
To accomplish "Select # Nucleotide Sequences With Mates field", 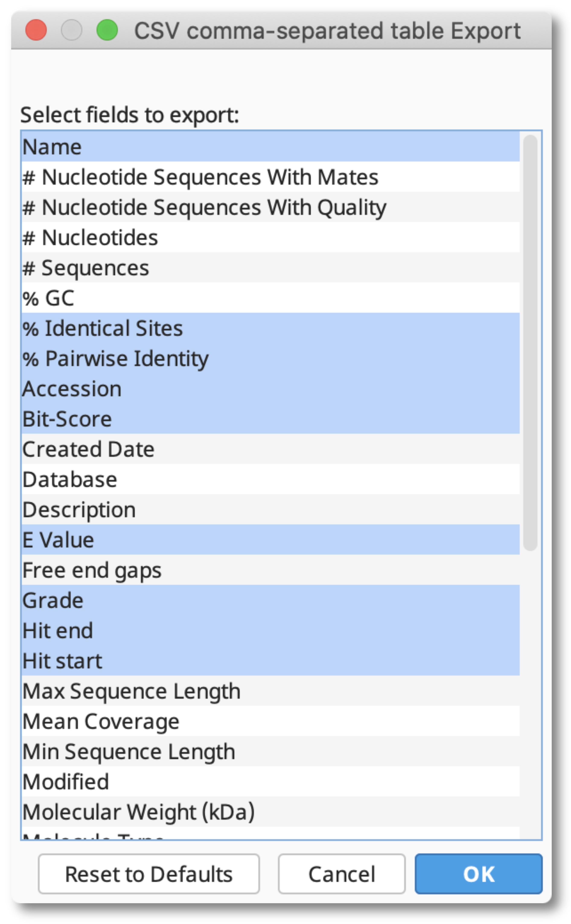I will pyautogui.click(x=270, y=177).
